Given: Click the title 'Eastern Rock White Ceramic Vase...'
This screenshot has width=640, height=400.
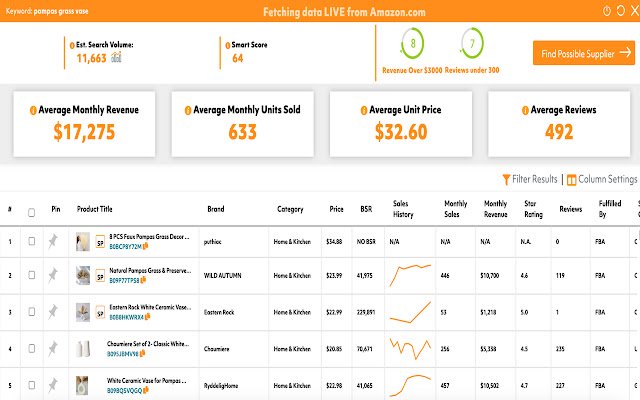Looking at the screenshot, I should 150,307.
